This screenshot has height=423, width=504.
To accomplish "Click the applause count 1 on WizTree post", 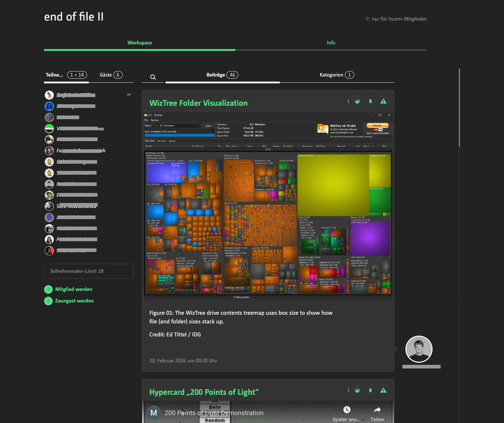I will tap(348, 101).
